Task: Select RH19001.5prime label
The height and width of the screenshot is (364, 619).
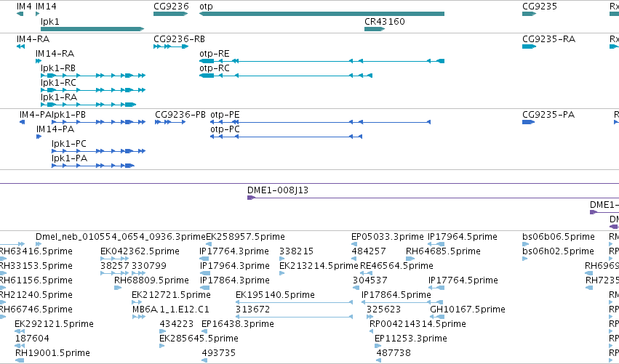Action: (52, 353)
